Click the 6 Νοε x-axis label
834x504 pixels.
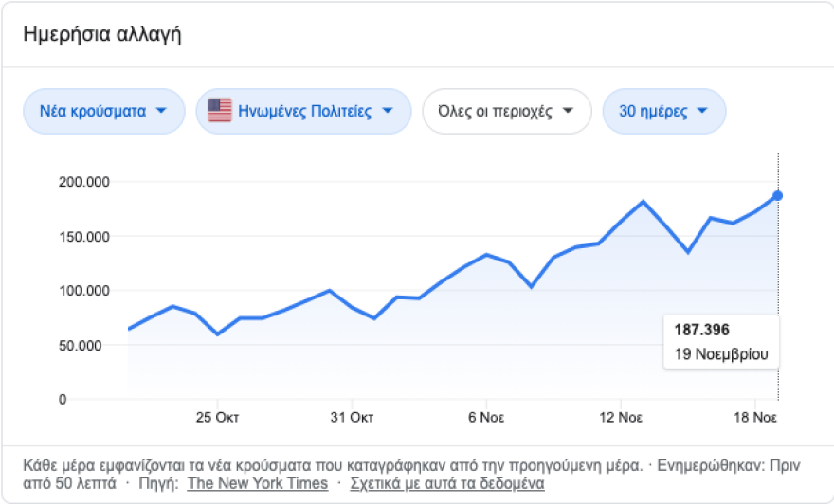click(x=485, y=417)
